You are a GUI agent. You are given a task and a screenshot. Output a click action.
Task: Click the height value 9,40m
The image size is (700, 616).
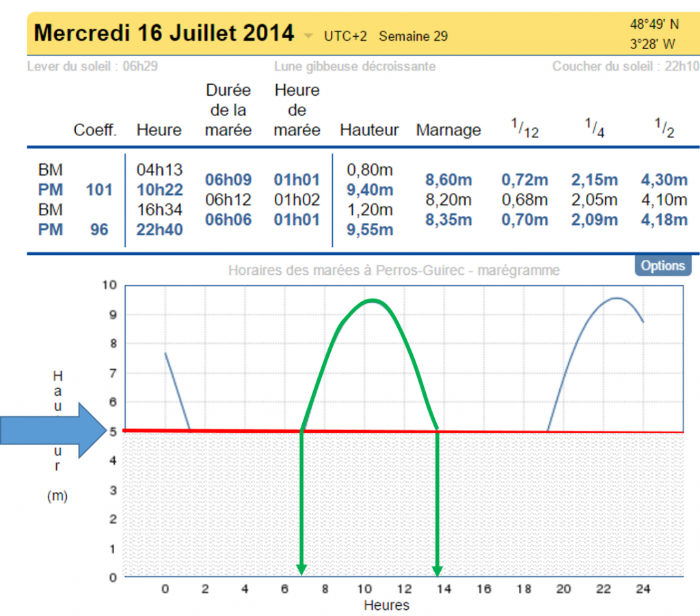[370, 189]
